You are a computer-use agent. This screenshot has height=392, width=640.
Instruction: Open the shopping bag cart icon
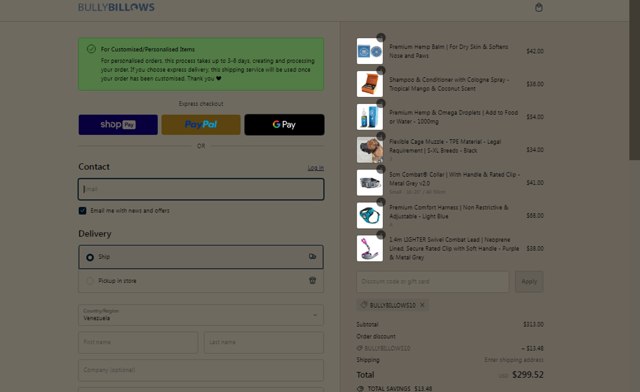[539, 7]
